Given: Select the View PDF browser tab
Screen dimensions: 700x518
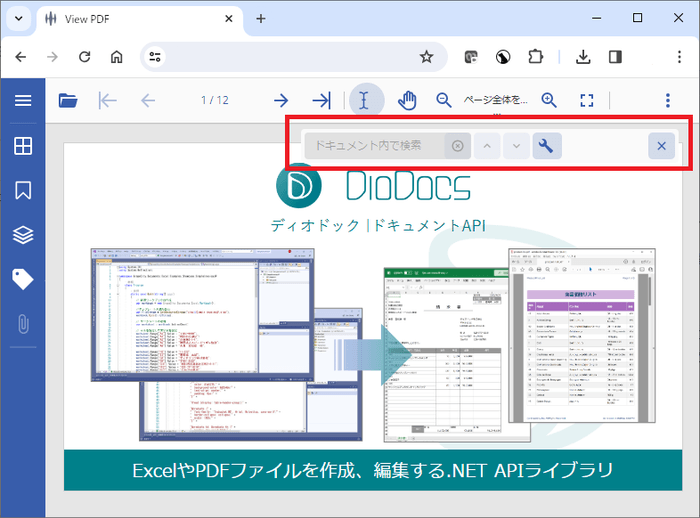Looking at the screenshot, I should point(140,18).
